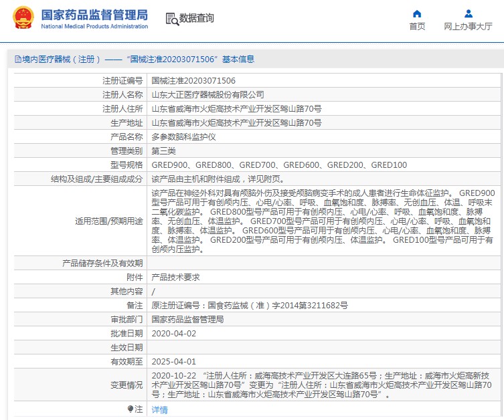Click the 原注册证编号 remark text
Screen dimensions: 504x420
coord(250,306)
